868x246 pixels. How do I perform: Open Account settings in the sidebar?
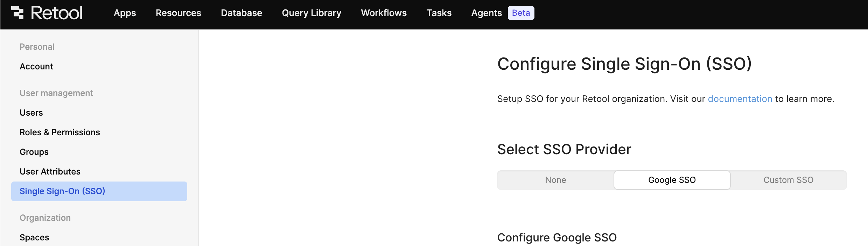click(x=36, y=67)
